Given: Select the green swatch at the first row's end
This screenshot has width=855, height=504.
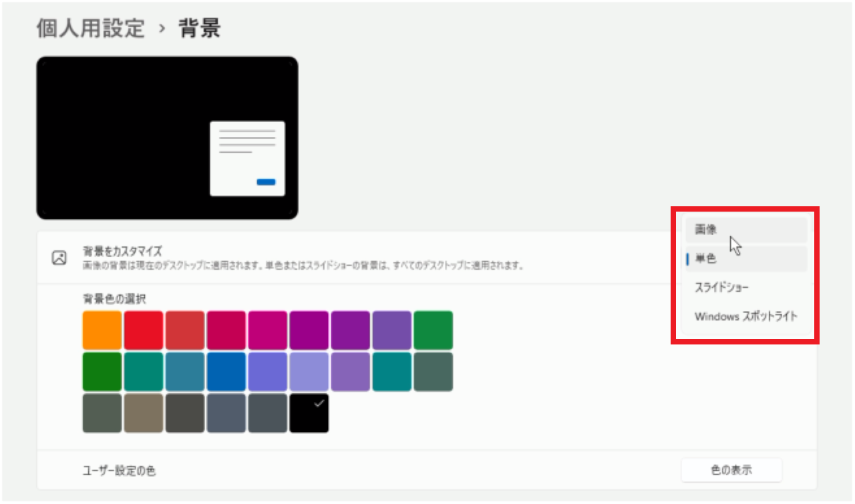Looking at the screenshot, I should click(433, 329).
